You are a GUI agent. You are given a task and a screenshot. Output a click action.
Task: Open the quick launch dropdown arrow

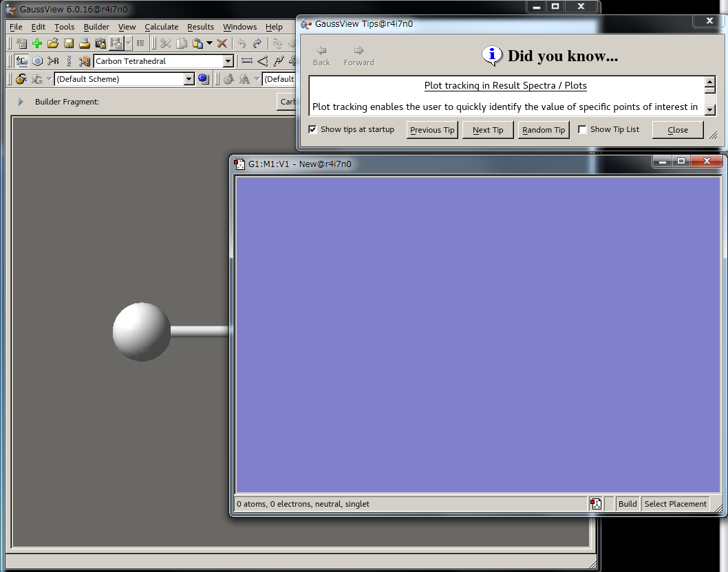(49, 79)
